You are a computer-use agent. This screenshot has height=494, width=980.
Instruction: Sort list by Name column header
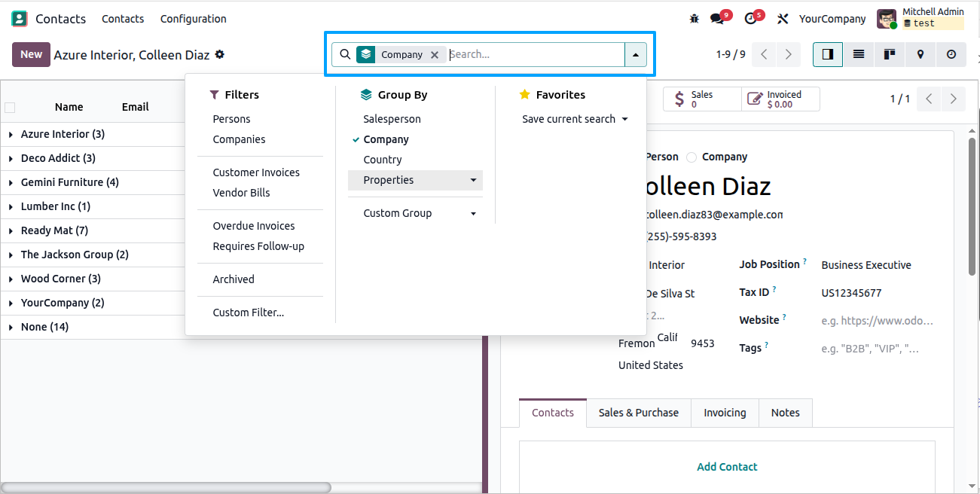[69, 107]
